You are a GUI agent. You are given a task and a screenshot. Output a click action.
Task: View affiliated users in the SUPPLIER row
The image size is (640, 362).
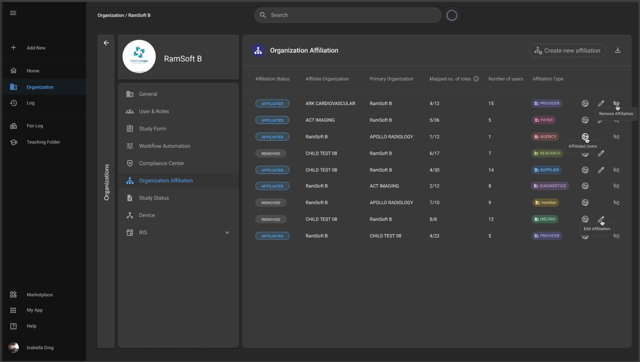(585, 170)
